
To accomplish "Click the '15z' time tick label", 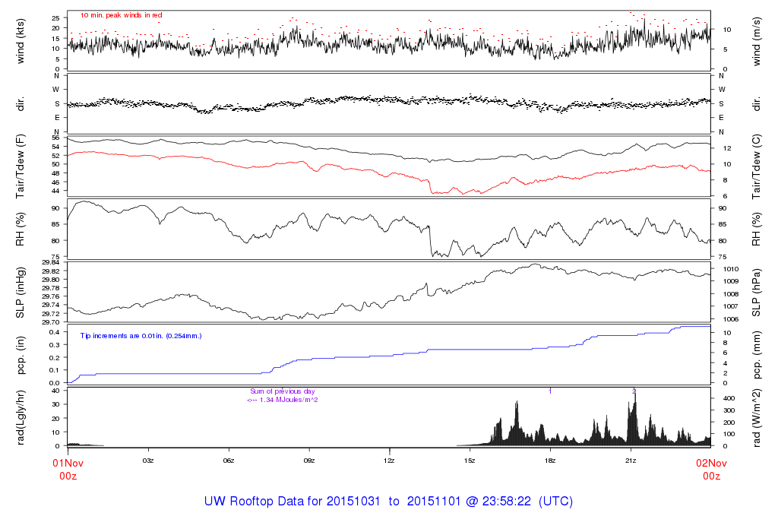I will click(470, 461).
